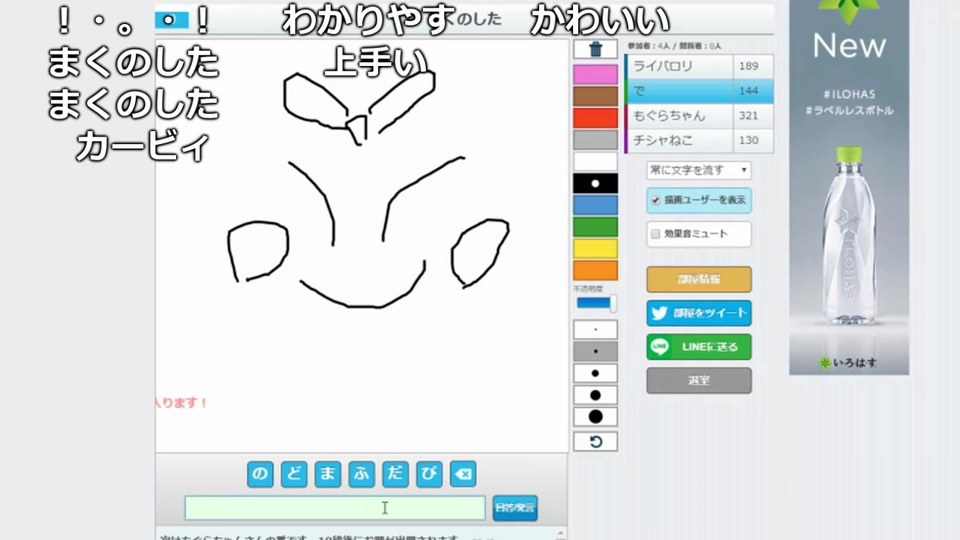Click the gray leave room button
The image size is (960, 540).
pyautogui.click(x=699, y=380)
